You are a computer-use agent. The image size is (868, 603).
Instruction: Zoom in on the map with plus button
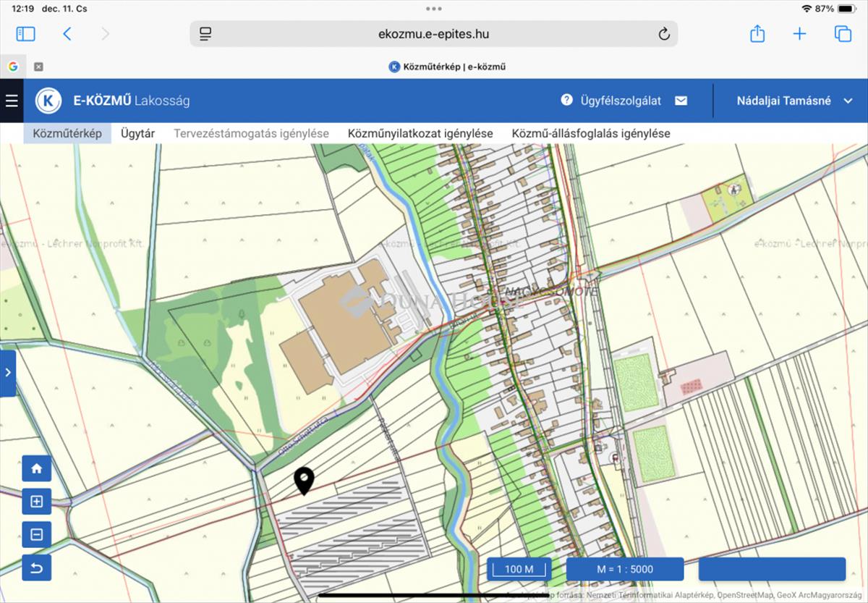point(37,501)
